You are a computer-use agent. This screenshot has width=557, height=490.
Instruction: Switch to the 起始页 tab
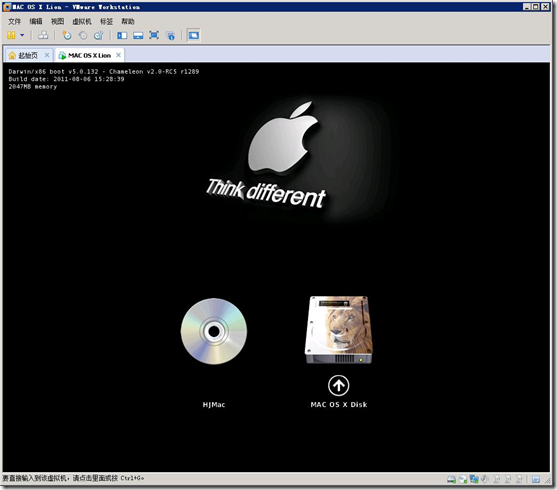(x=28, y=55)
